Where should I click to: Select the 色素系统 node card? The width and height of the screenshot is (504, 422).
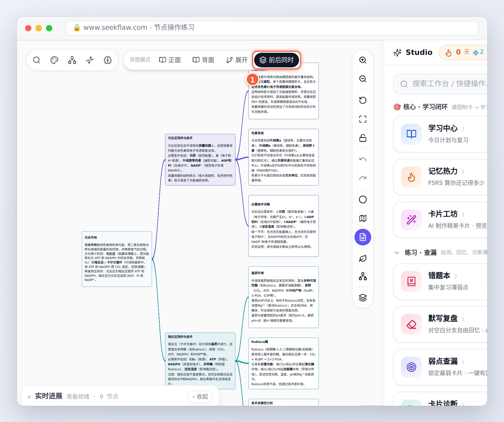pyautogui.click(x=284, y=157)
